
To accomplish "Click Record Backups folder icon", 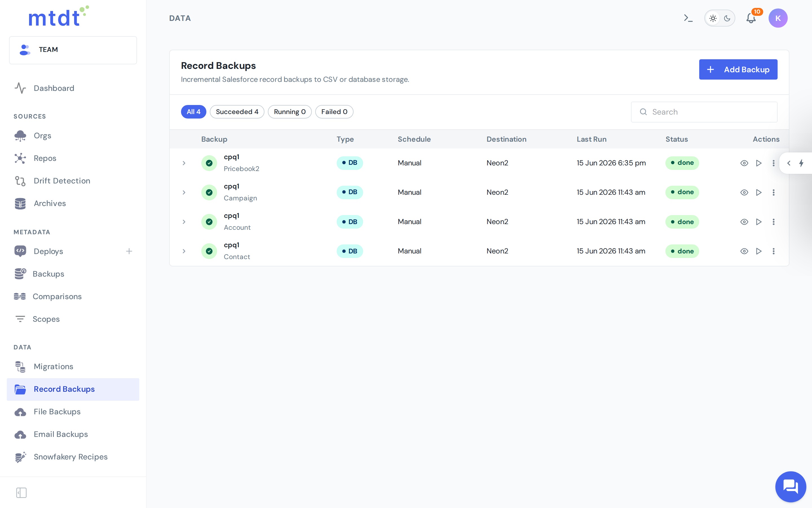I will point(20,389).
